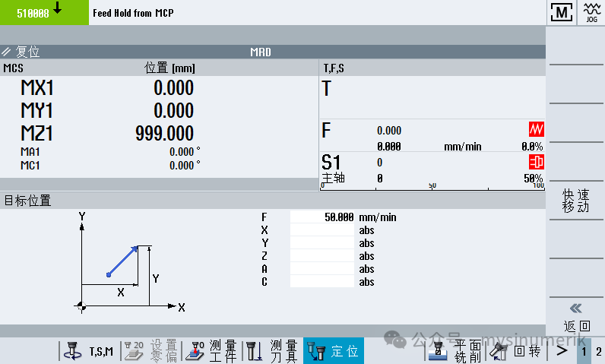Image resolution: width=605 pixels, height=364 pixels.
Task: Toggle abs mode for A axis
Action: pyautogui.click(x=366, y=269)
